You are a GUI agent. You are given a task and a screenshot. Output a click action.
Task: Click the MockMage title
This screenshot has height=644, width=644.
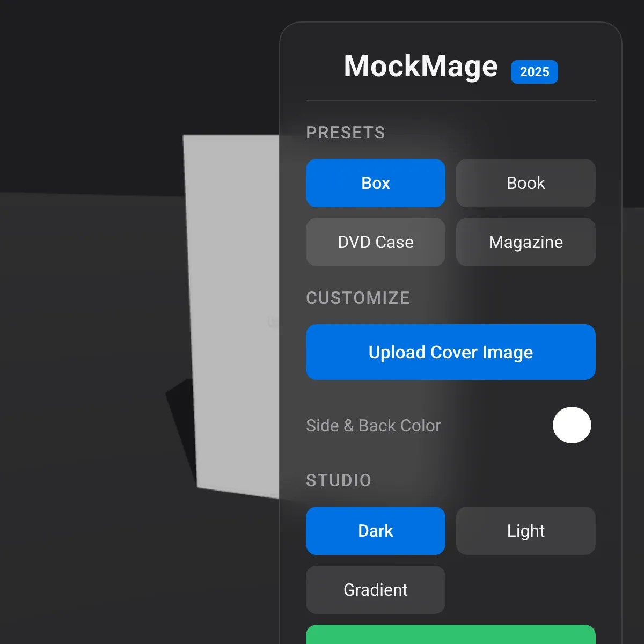[x=421, y=67]
